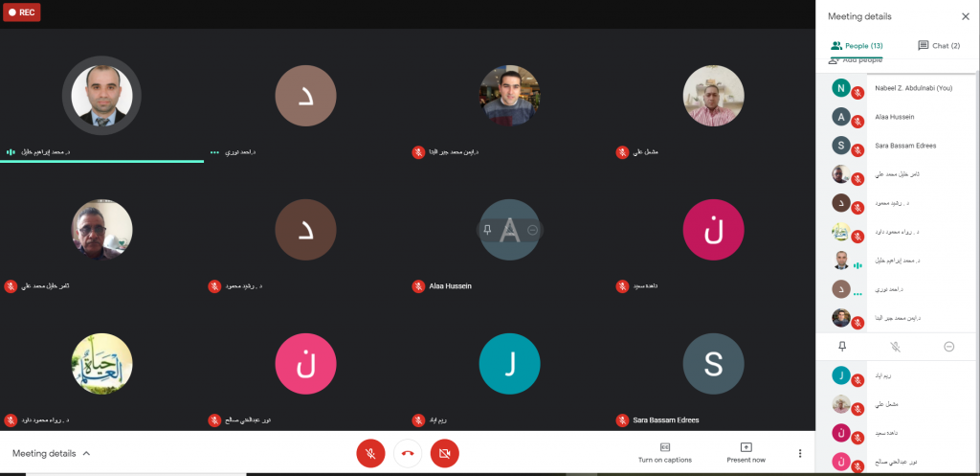Expand Meeting details chevron at bottom left

click(87, 453)
